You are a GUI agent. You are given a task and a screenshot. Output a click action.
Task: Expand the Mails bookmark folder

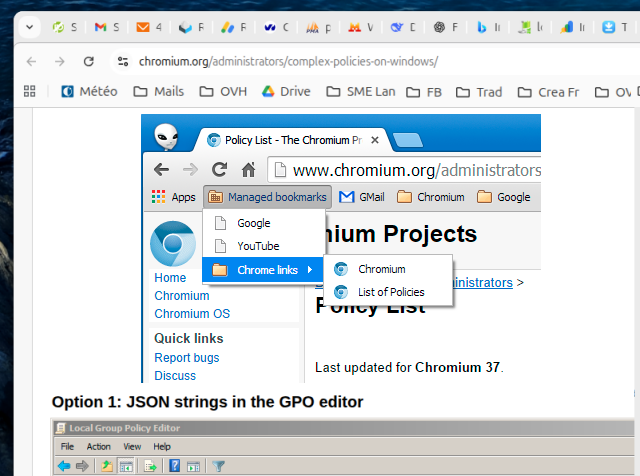point(157,92)
